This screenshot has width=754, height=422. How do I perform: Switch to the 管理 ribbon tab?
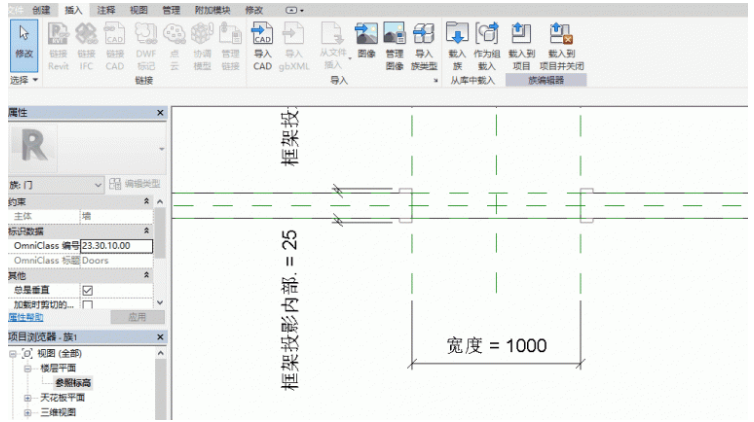171,10
